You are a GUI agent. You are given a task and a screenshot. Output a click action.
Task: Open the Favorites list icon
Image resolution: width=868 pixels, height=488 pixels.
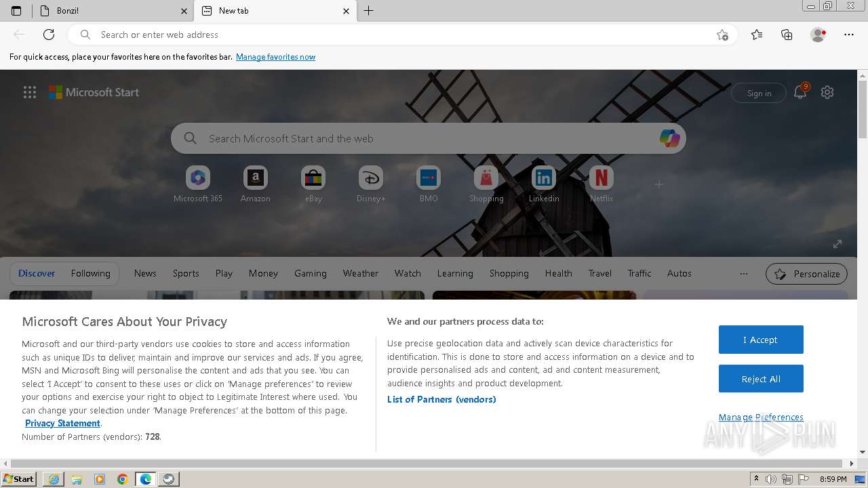coord(757,35)
